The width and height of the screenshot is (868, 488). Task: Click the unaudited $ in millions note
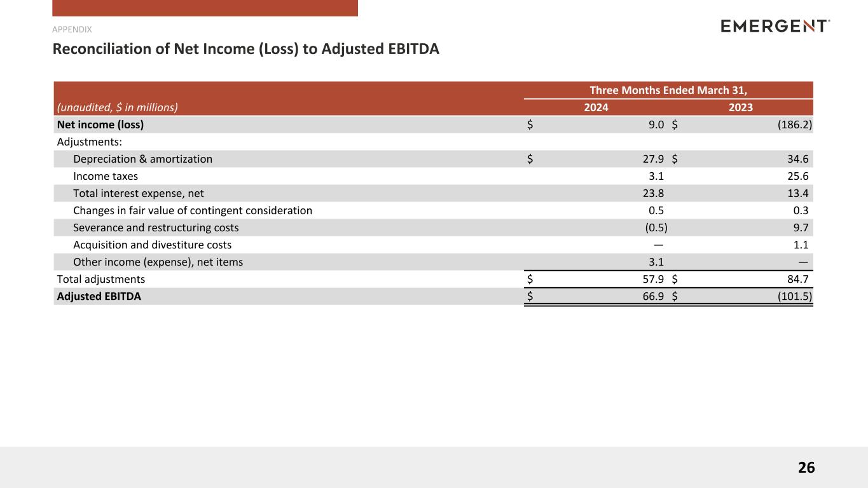(x=118, y=107)
